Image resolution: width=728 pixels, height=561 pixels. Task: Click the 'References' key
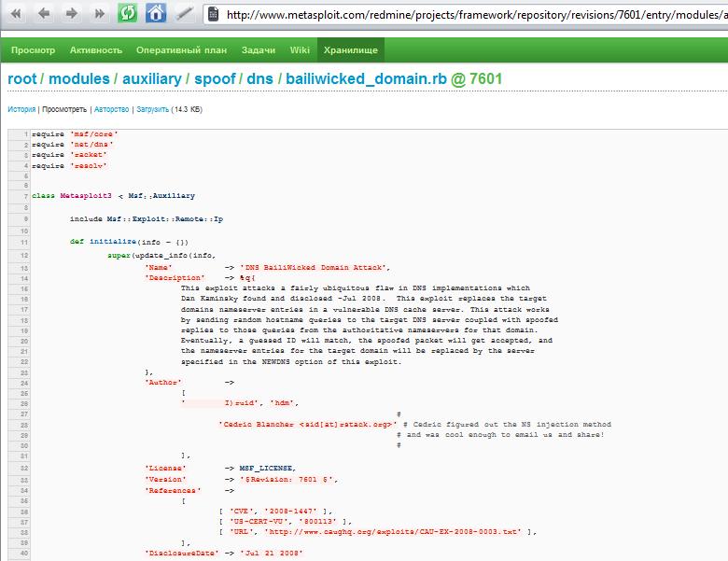[x=173, y=491]
